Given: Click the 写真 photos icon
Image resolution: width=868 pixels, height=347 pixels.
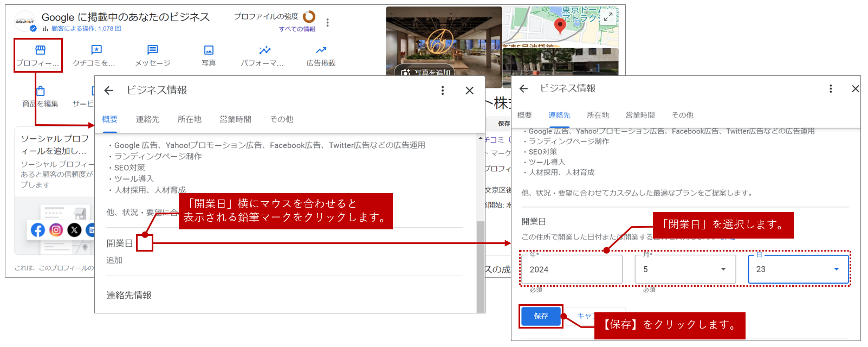Looking at the screenshot, I should click(x=209, y=50).
